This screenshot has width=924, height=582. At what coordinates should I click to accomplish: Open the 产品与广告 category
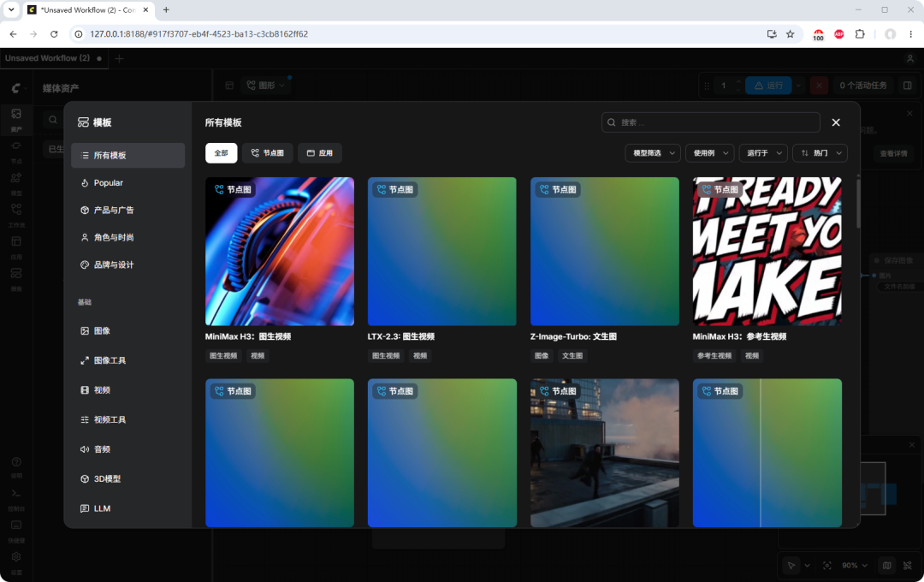[x=127, y=210]
